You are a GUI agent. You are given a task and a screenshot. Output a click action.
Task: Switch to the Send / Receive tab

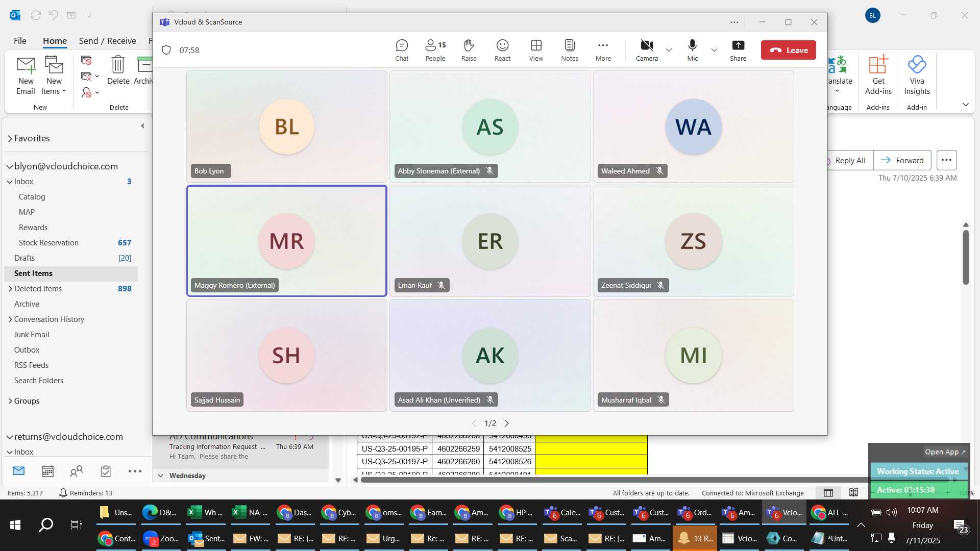(x=107, y=41)
